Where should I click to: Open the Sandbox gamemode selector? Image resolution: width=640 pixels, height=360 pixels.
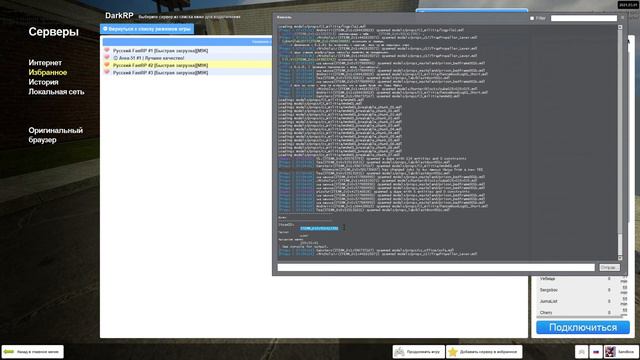621,351
